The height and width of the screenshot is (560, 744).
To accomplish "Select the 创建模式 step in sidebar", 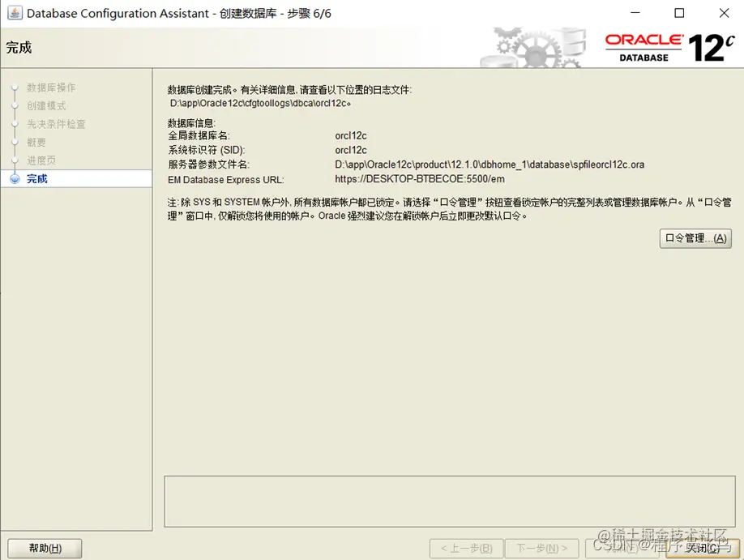I will (46, 105).
